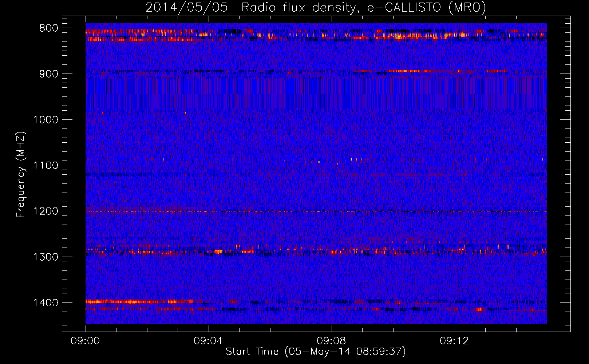Click the 09:00 time tick label
The height and width of the screenshot is (364, 589).
(85, 341)
